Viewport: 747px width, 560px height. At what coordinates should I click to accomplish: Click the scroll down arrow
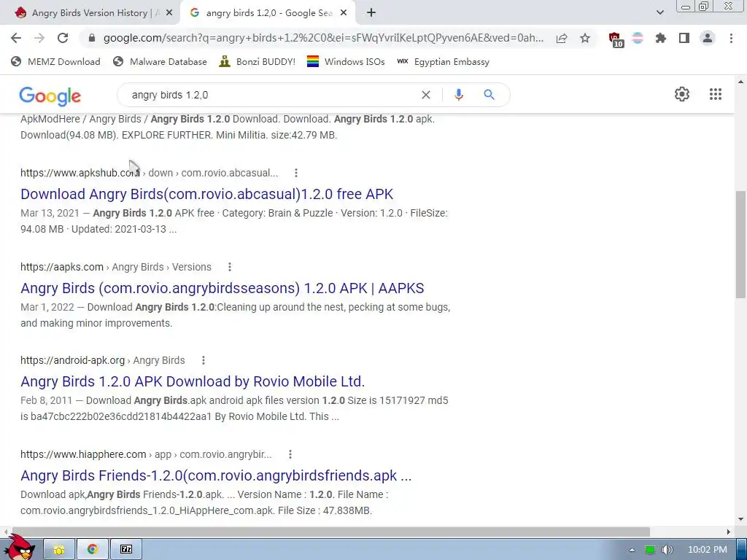click(x=740, y=519)
